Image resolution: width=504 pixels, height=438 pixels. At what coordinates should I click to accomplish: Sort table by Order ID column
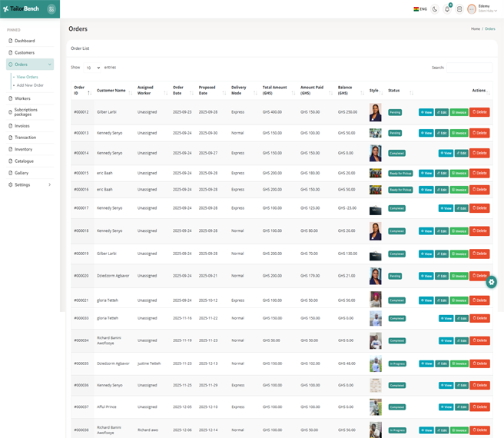click(81, 91)
